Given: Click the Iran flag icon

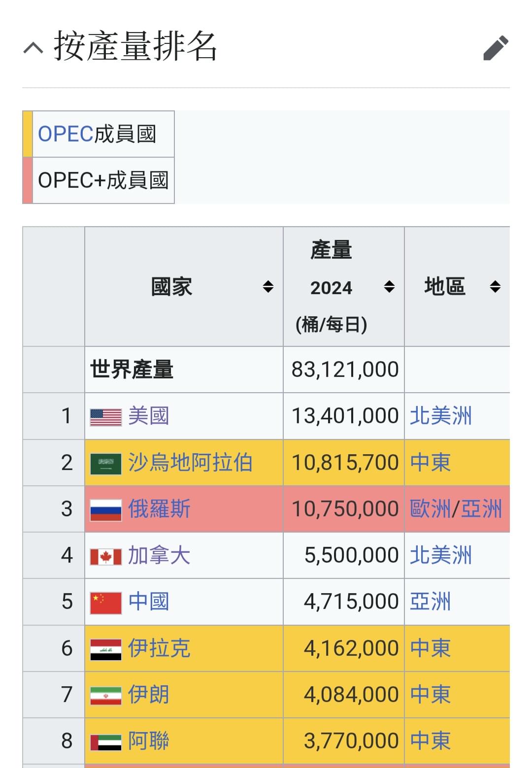Looking at the screenshot, I should click(x=106, y=696).
